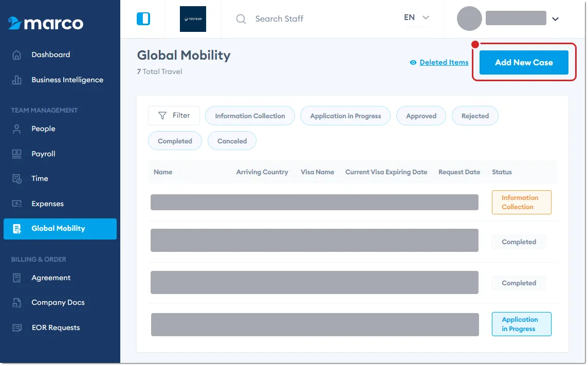Viewport: 588px width, 366px height.
Task: Click the People person icon
Action: [x=16, y=129]
